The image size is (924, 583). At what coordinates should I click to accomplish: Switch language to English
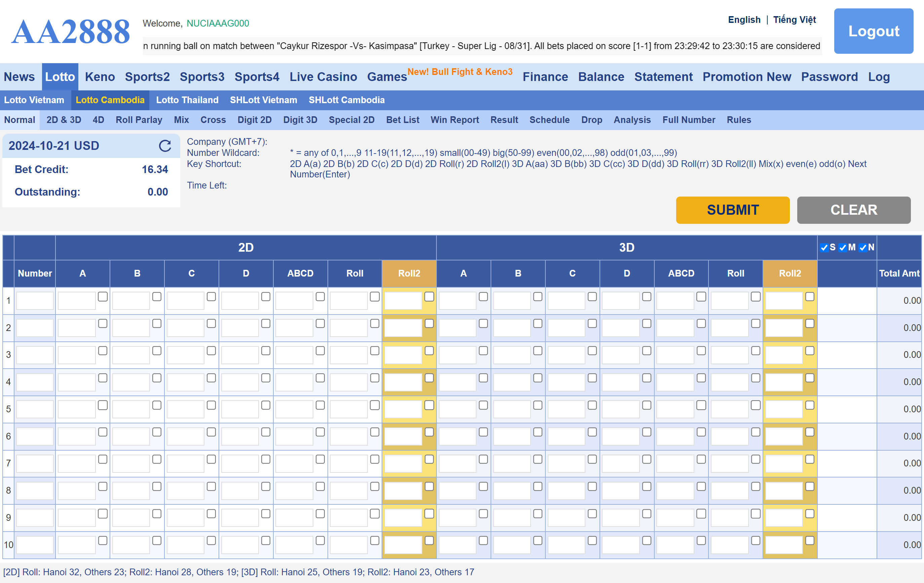click(744, 19)
